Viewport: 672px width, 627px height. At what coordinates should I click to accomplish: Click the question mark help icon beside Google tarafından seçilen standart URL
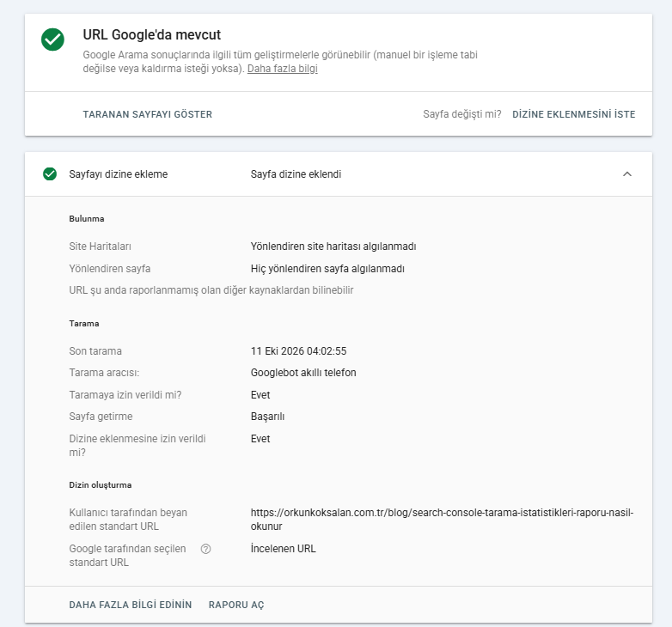point(205,549)
